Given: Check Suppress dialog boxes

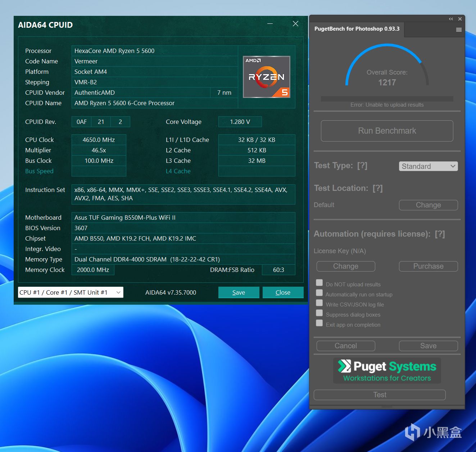Looking at the screenshot, I should [319, 313].
